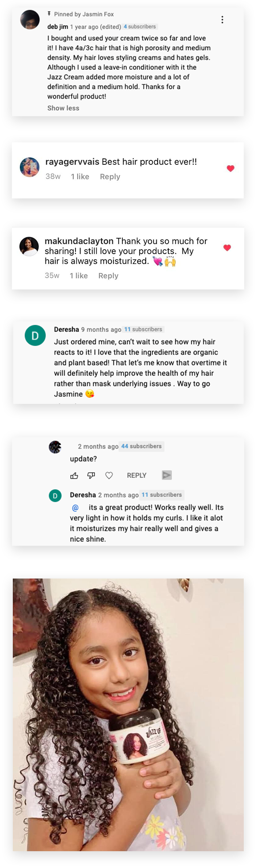Open the photo of girl holding Jazz Up jar

click(128, 715)
